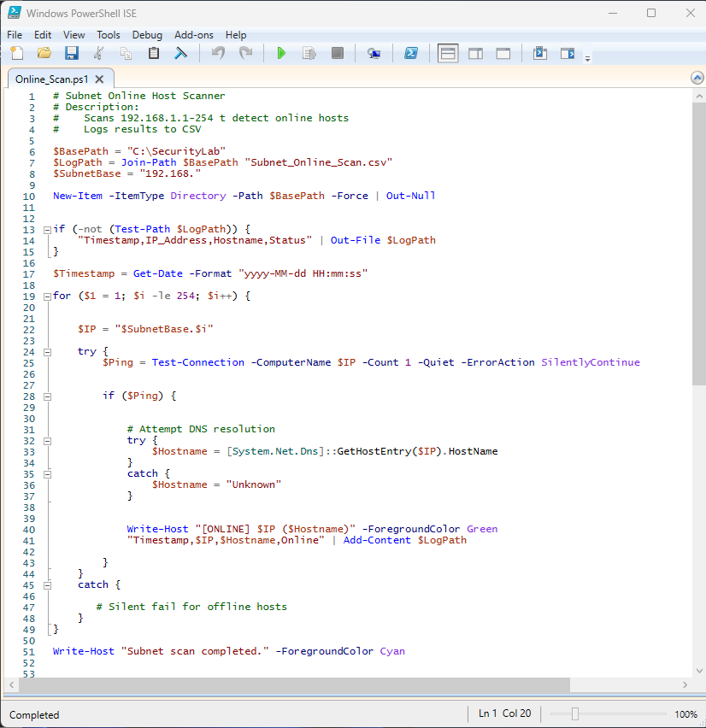Close the Online_Scan.ps1 tab
706x728 pixels.
click(x=99, y=79)
